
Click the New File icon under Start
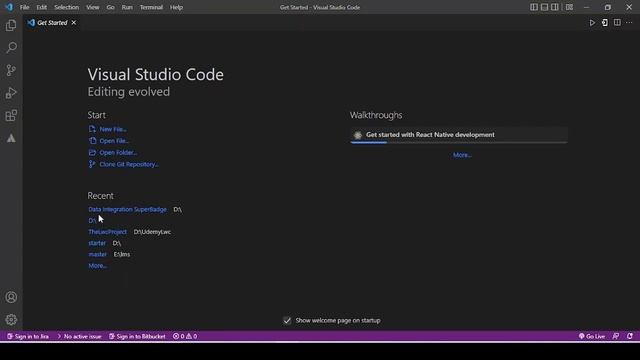click(92, 129)
